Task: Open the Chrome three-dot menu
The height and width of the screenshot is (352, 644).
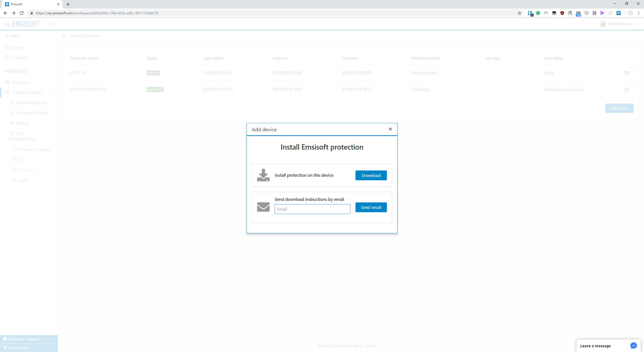Action: (638, 13)
